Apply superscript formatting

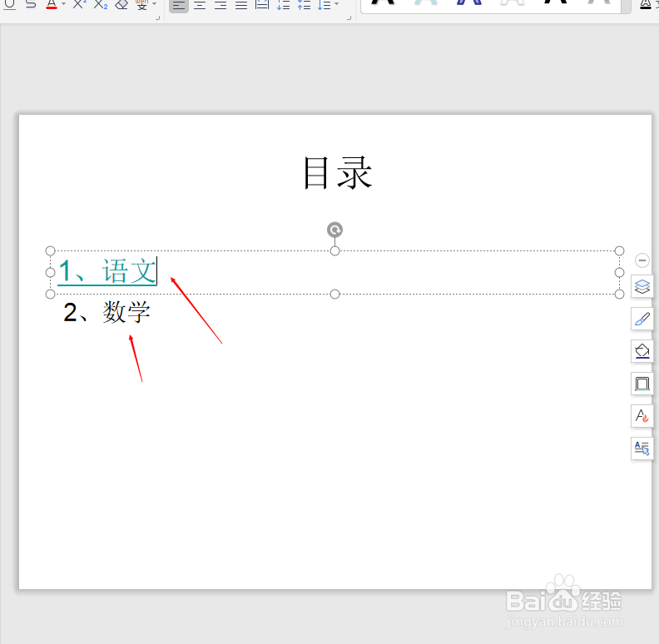[x=79, y=4]
